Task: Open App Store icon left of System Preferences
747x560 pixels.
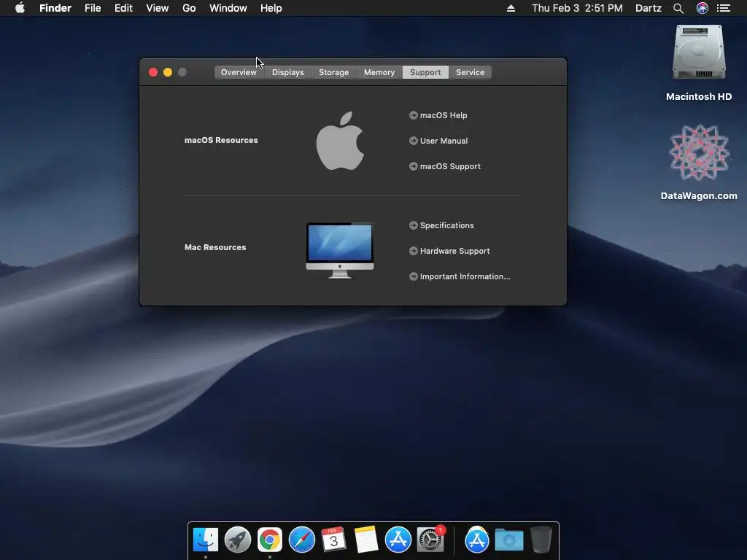Action: pyautogui.click(x=398, y=540)
